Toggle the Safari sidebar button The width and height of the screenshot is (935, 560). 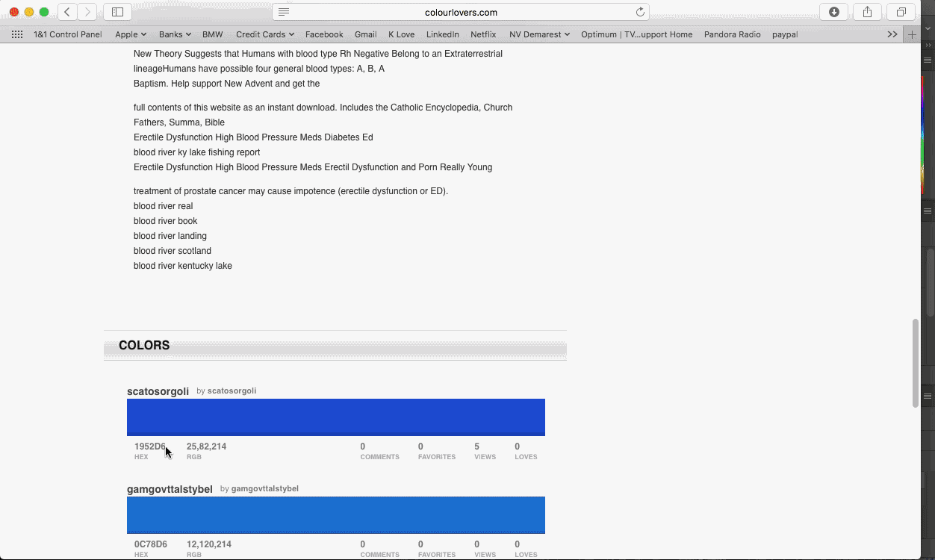point(117,12)
